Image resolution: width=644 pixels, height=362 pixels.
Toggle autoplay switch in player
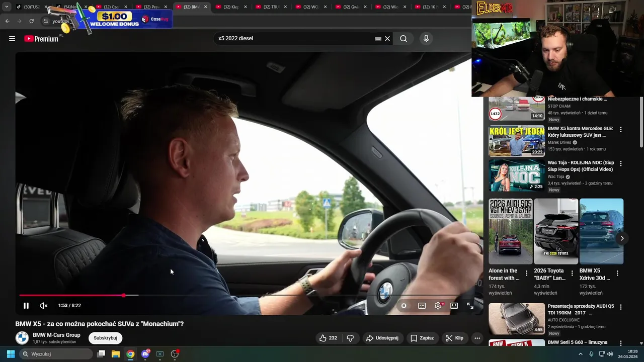click(404, 305)
